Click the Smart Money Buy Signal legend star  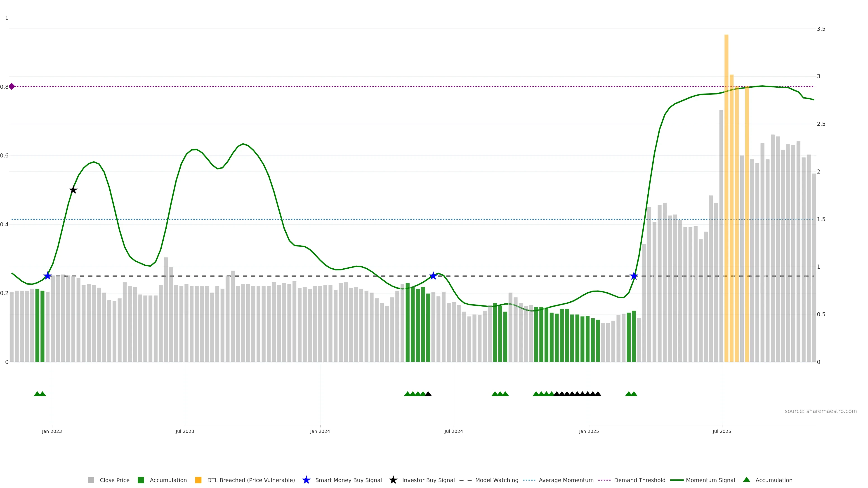tap(306, 480)
